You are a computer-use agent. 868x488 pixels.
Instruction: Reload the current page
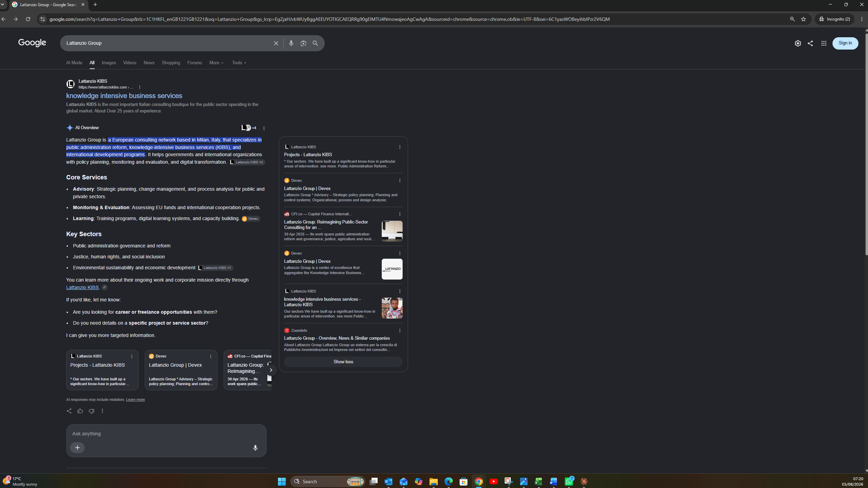(x=28, y=19)
